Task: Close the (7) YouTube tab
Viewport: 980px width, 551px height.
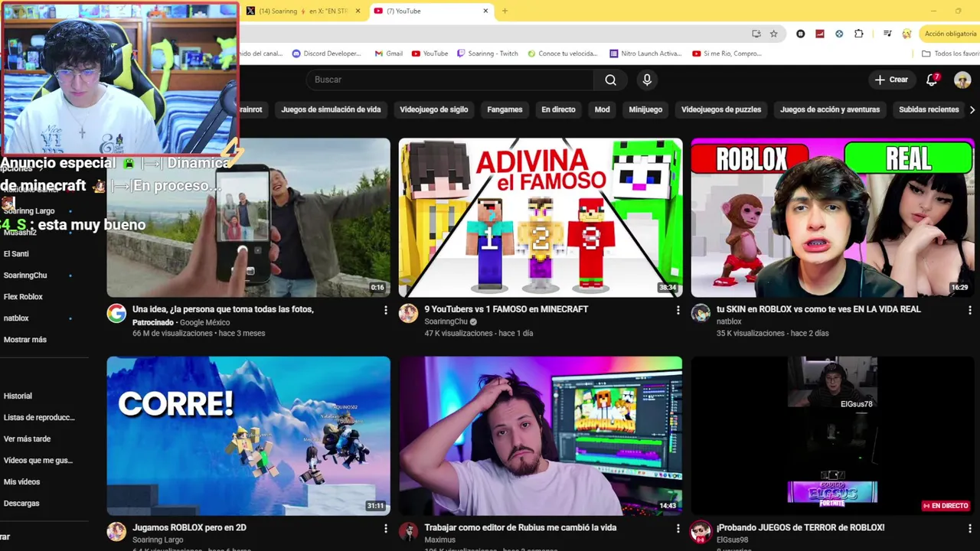Action: [x=485, y=11]
